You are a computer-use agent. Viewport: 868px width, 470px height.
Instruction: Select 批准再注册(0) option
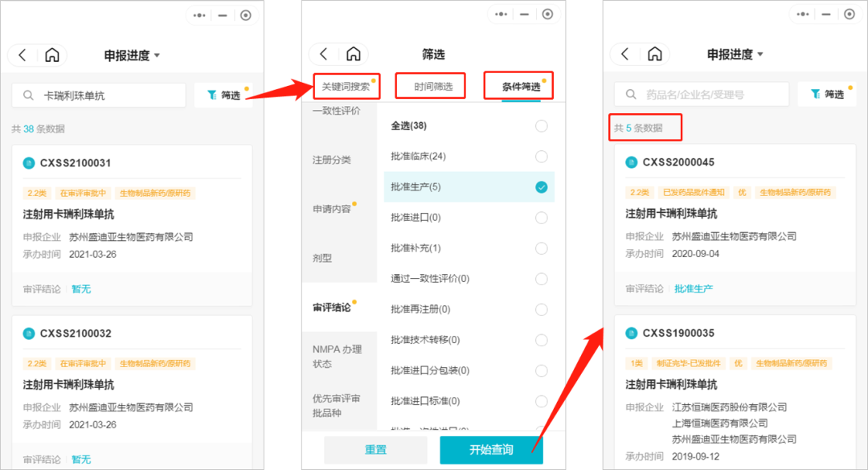pyautogui.click(x=542, y=309)
